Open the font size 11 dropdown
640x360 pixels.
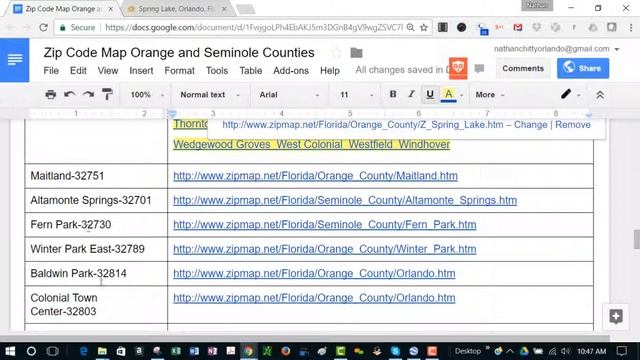click(x=356, y=95)
